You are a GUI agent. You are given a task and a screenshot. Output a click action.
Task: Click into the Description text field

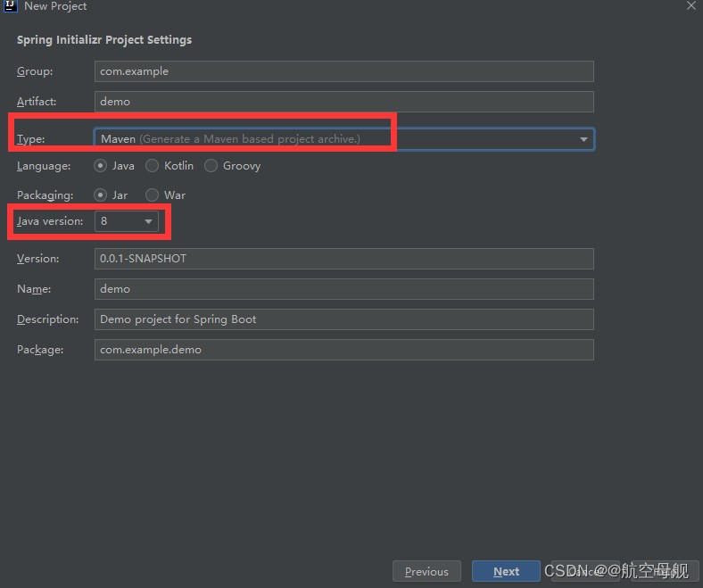343,319
